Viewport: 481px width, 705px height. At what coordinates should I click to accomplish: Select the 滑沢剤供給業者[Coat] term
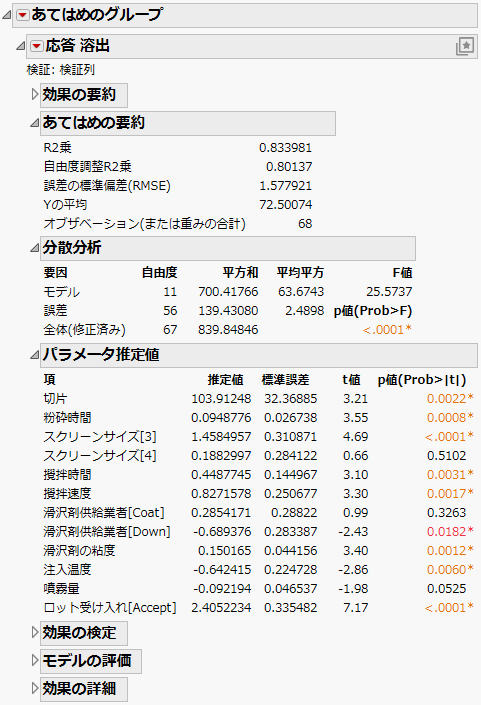point(104,513)
